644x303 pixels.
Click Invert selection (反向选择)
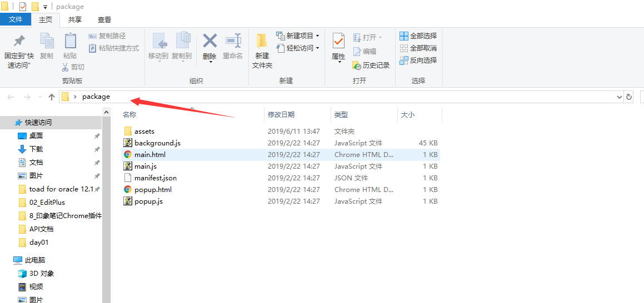[418, 60]
